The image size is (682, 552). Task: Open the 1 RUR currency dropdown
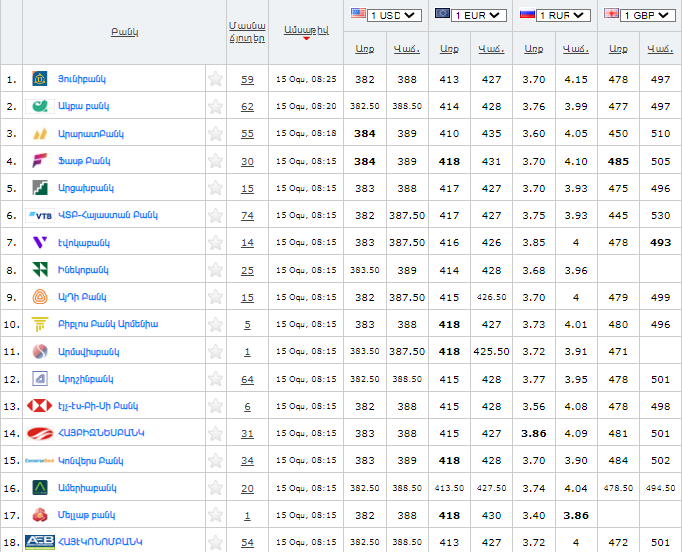tap(563, 16)
